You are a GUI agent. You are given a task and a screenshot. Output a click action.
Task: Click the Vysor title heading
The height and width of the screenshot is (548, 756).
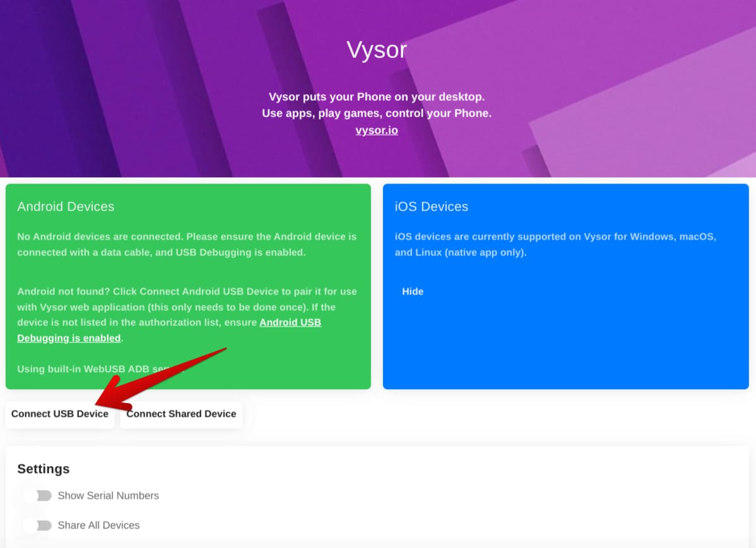[x=377, y=50]
